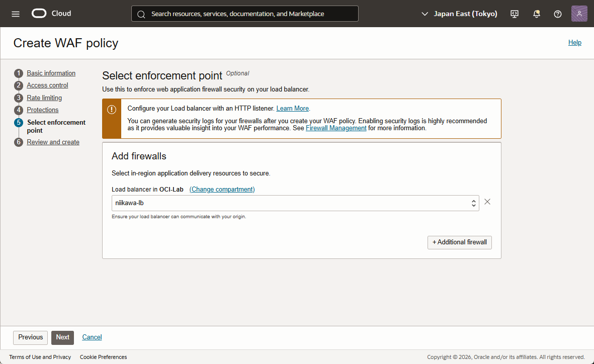This screenshot has height=364, width=594.
Task: Jump to the Rate limiting step
Action: coord(44,98)
